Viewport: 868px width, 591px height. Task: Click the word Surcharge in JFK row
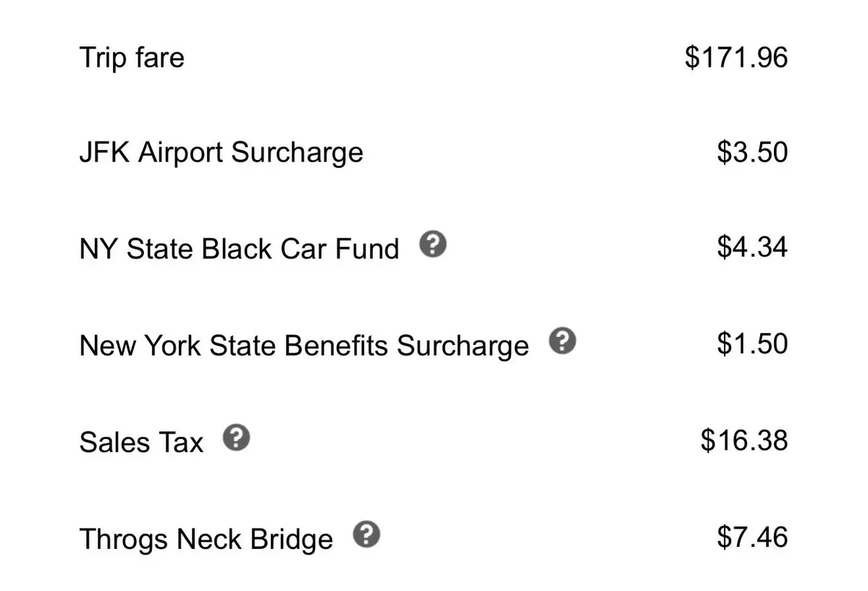298,153
